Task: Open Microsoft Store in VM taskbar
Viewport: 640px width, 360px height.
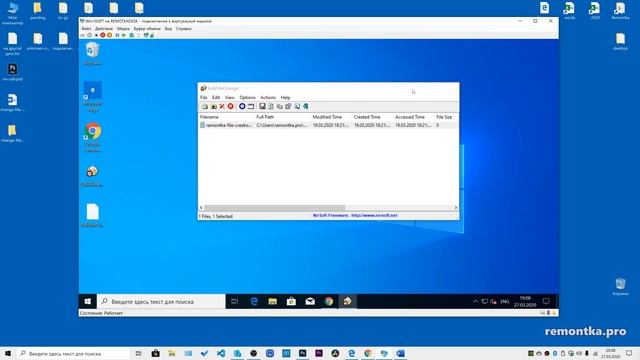Action: tap(291, 302)
